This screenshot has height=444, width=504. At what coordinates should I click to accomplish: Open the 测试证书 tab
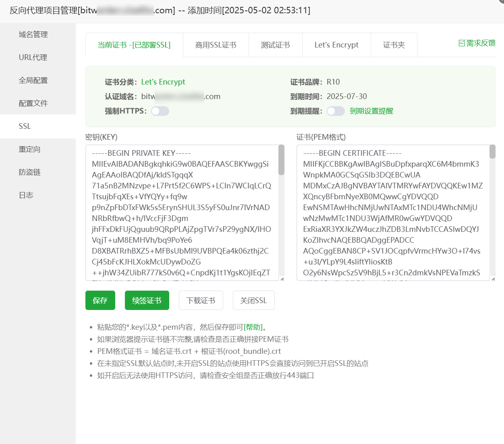tap(275, 45)
